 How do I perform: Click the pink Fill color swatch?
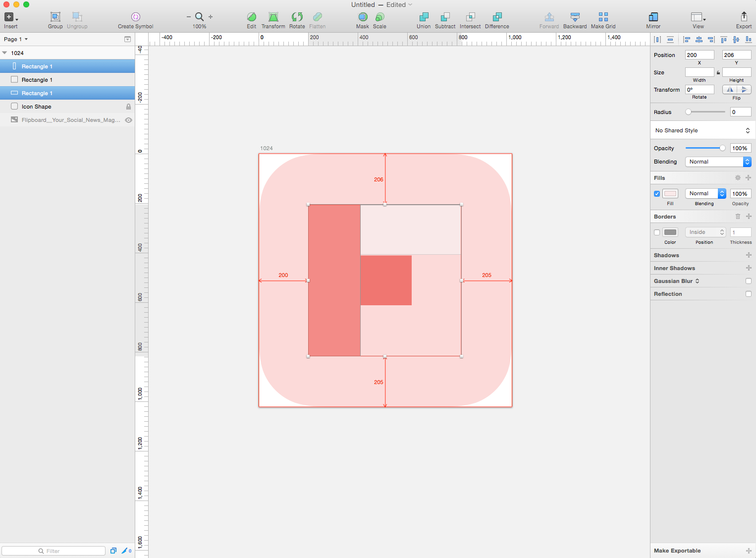[x=670, y=193]
